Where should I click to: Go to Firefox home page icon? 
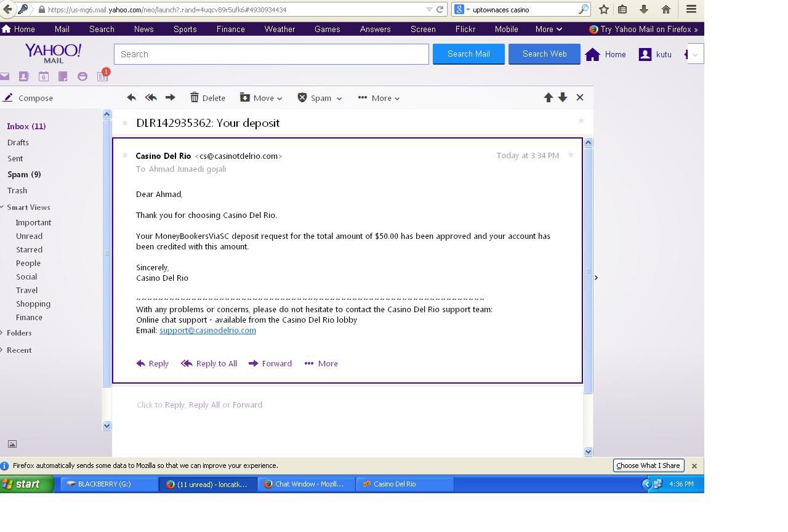tap(666, 9)
